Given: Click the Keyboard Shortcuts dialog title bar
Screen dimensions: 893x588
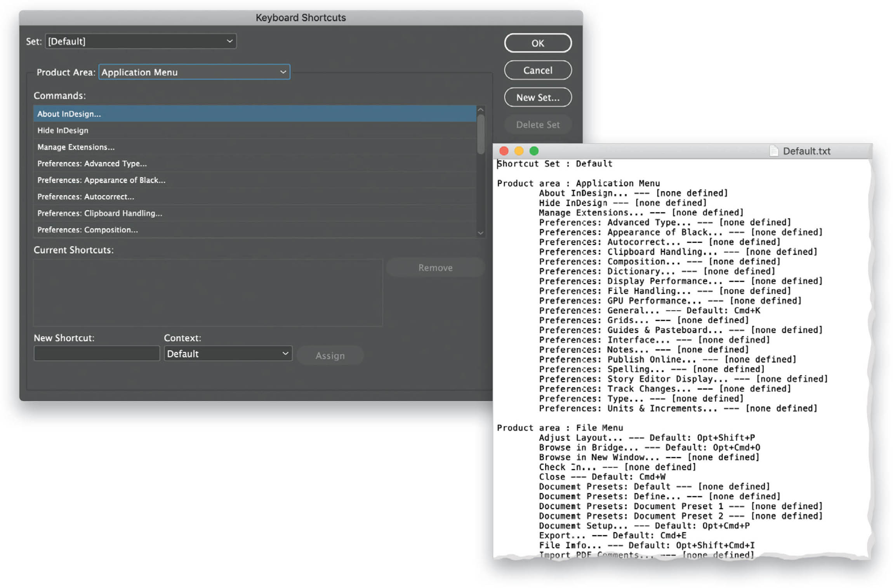Looking at the screenshot, I should pyautogui.click(x=301, y=18).
